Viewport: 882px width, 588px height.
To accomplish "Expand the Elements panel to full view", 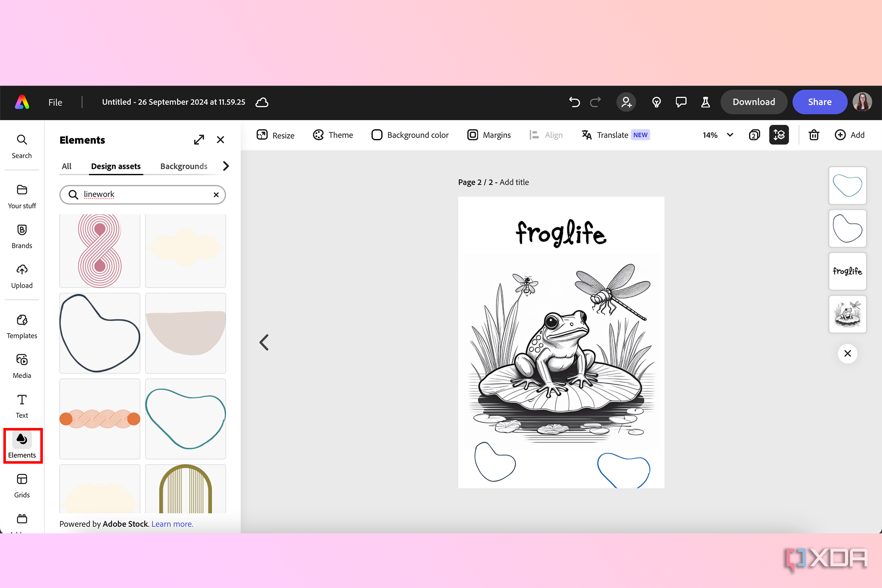I will 199,140.
